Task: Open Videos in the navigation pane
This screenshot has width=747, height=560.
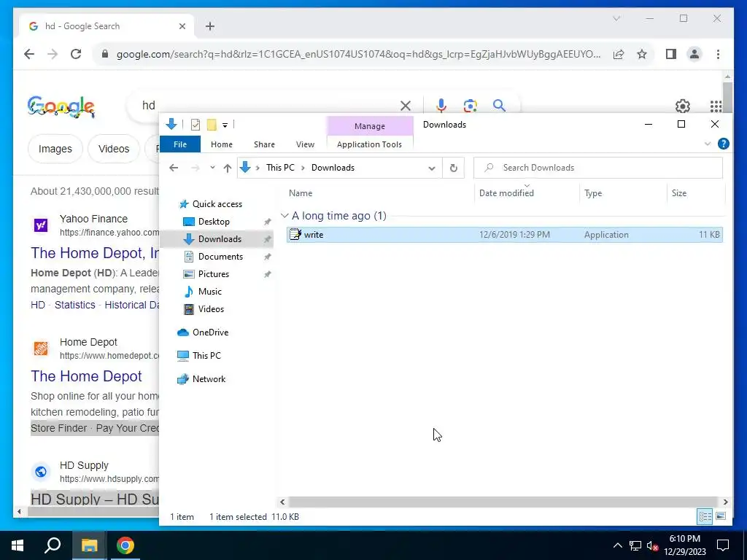Action: coord(211,309)
